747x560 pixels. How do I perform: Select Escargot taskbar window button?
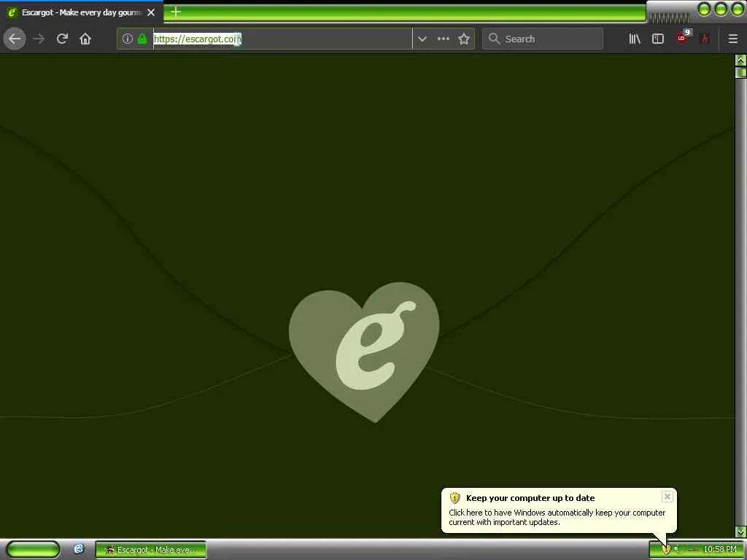tap(151, 550)
